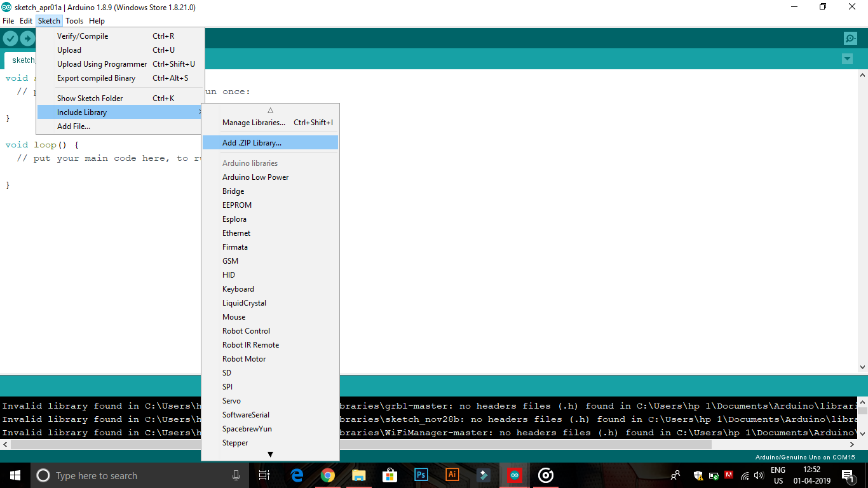Viewport: 868px width, 488px height.
Task: Click the up scroll triangle in library submenu
Action: [270, 109]
